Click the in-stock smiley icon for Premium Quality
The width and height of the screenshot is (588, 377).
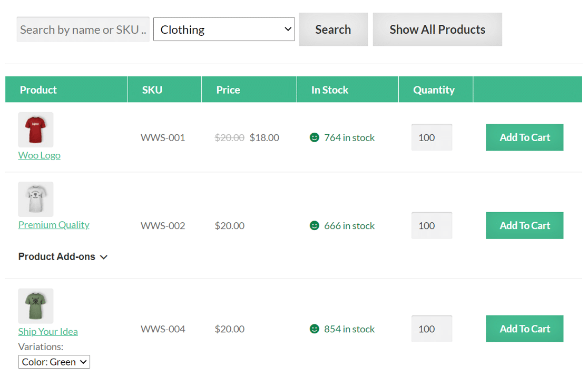pos(315,225)
